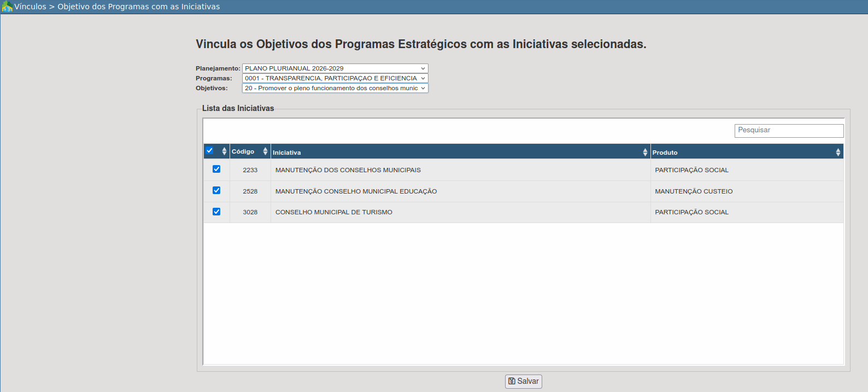Image resolution: width=868 pixels, height=392 pixels.
Task: Open the Planejamento dropdown
Action: (335, 68)
